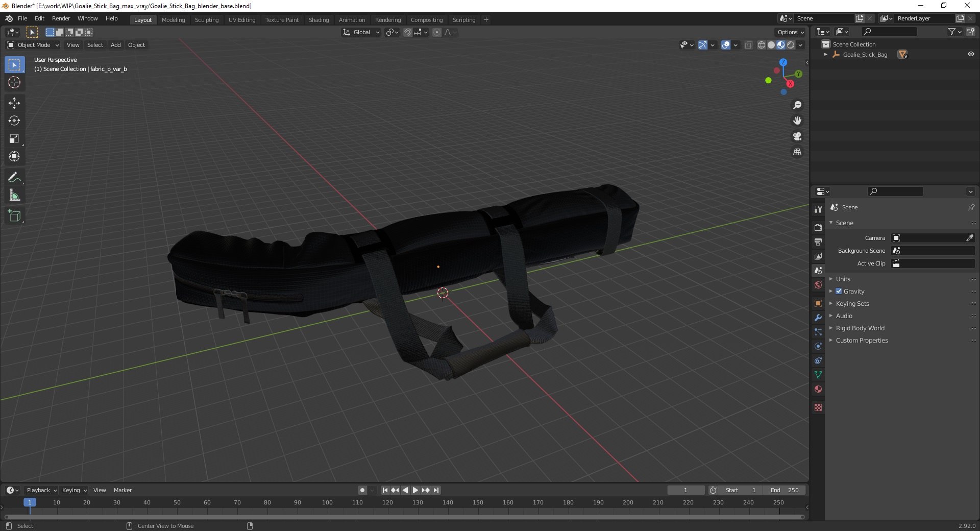Switch to the Shading workspace tab
Viewport: 980px width, 531px height.
tap(318, 20)
